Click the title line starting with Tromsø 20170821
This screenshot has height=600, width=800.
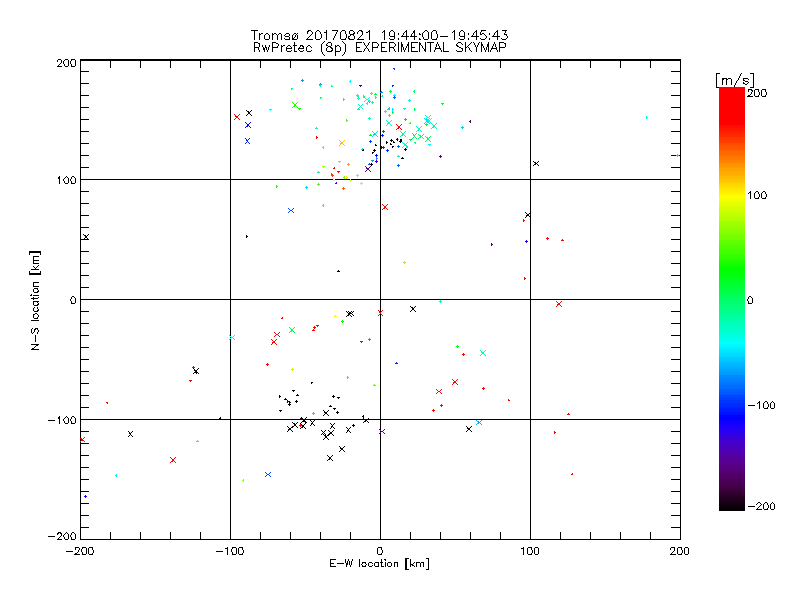click(x=379, y=35)
